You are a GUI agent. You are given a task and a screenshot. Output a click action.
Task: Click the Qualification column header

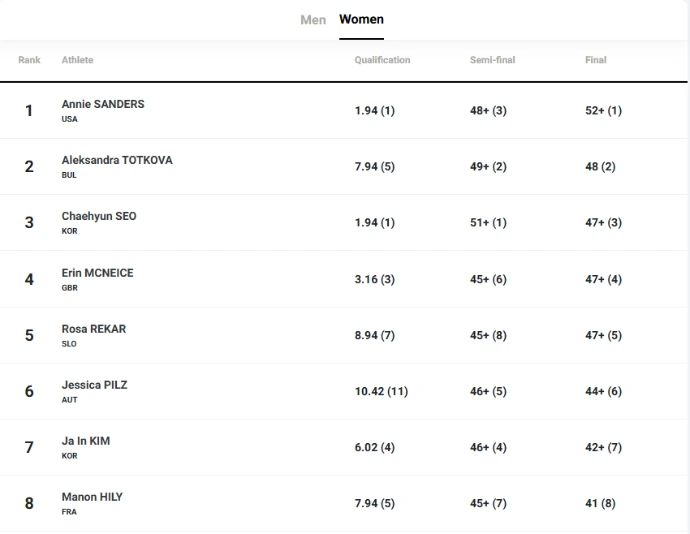pos(382,60)
